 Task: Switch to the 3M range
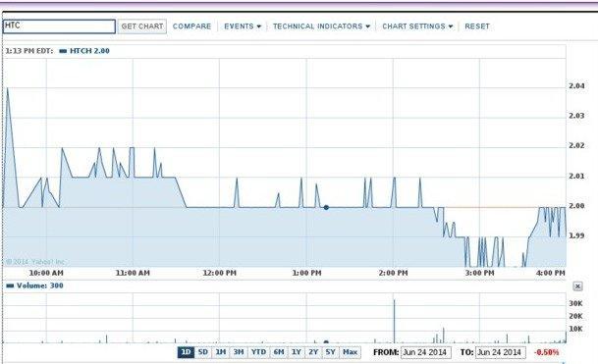coord(239,352)
